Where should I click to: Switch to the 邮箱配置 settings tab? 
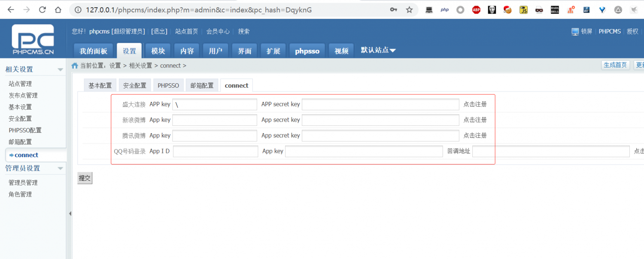pyautogui.click(x=202, y=85)
